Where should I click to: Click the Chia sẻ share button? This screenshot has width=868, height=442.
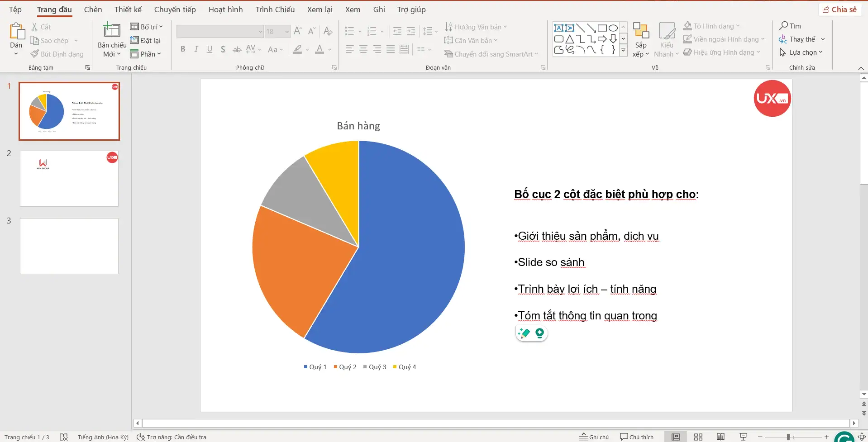point(840,10)
